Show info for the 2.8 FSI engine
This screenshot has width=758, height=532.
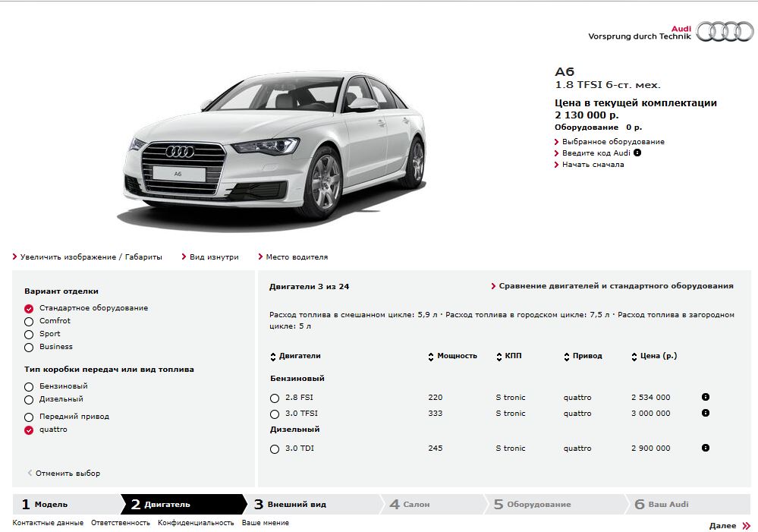click(x=706, y=397)
